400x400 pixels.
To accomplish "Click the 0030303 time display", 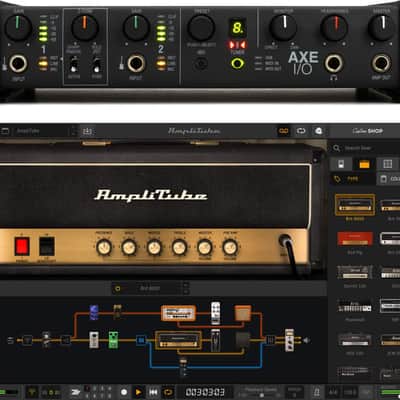I will pyautogui.click(x=205, y=392).
